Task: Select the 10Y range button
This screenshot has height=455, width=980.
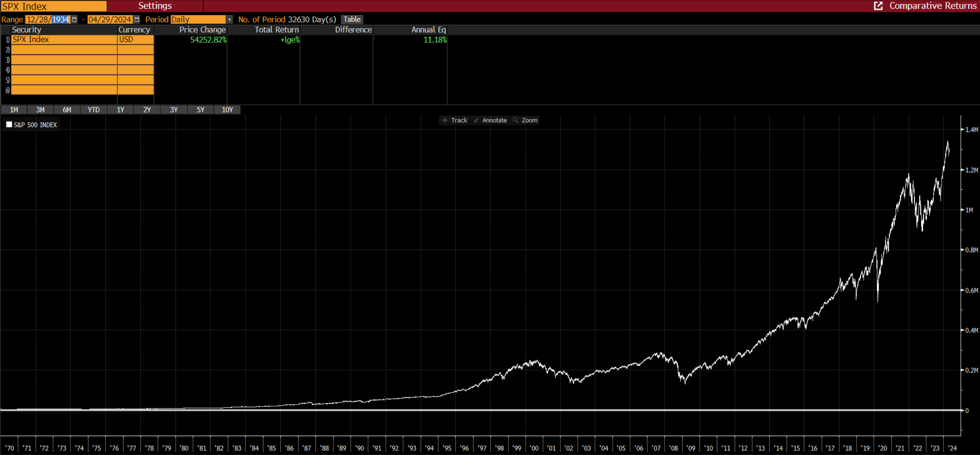Action: (227, 110)
